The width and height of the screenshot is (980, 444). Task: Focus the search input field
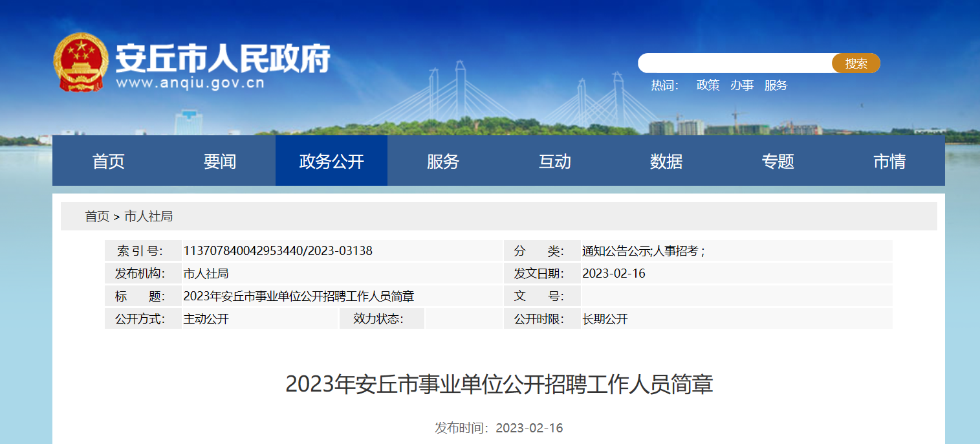coord(734,63)
